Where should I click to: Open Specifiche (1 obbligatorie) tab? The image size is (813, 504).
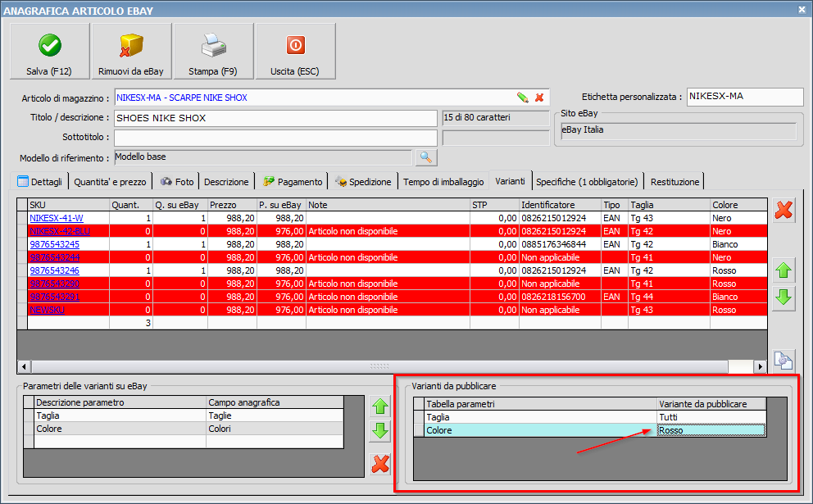pos(587,181)
